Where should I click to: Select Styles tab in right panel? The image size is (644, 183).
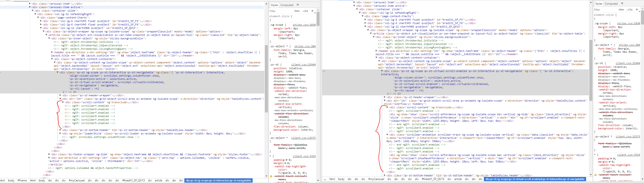coord(599,4)
